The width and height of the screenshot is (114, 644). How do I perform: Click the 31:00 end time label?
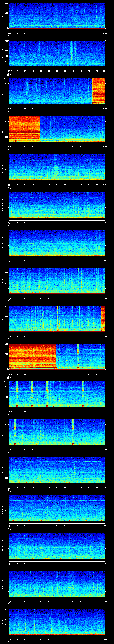tap(105, 639)
